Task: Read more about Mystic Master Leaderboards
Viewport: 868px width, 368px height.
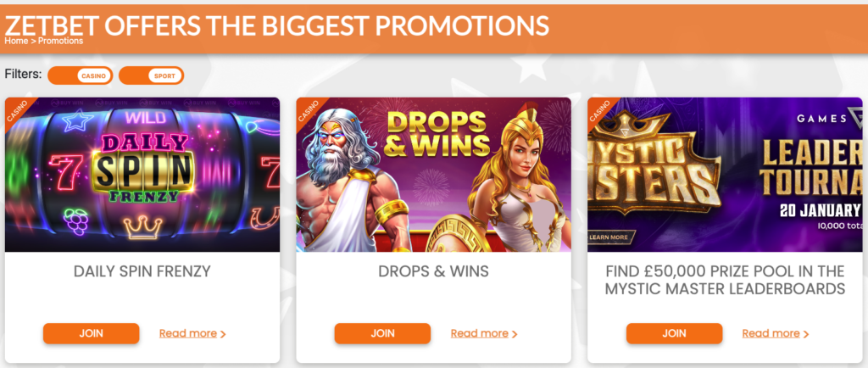Action: (775, 334)
